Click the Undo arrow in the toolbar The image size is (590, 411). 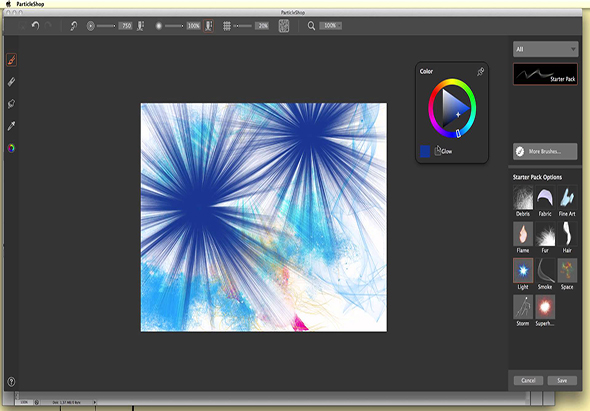[x=35, y=26]
